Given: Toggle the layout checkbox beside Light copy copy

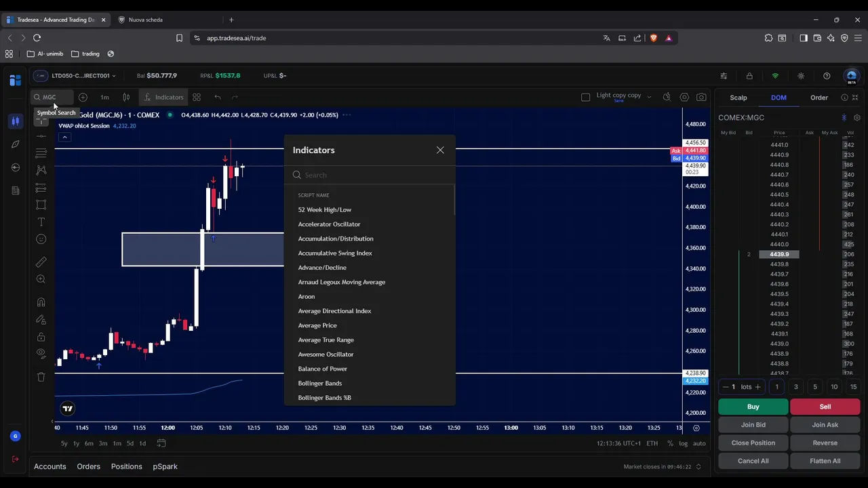Looking at the screenshot, I should [x=586, y=97].
